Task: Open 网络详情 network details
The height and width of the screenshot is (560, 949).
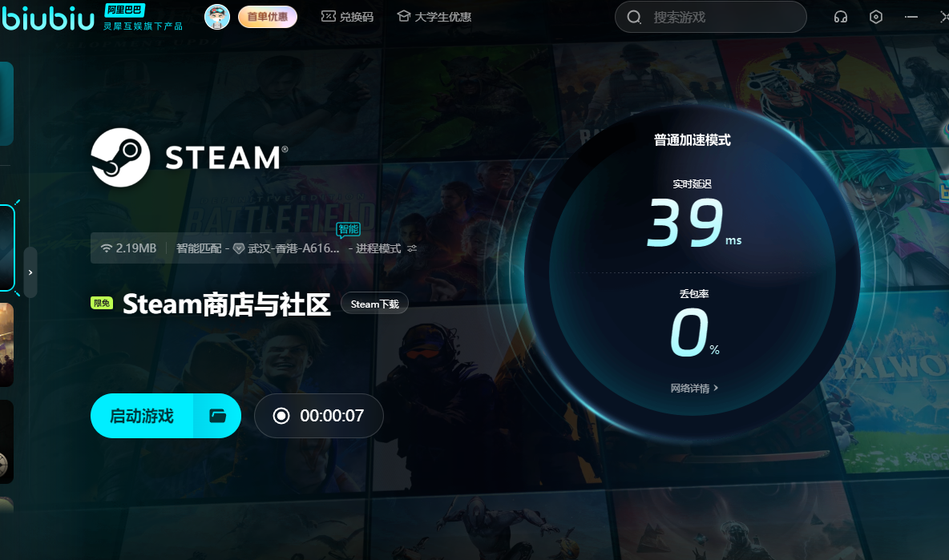Action: click(x=694, y=389)
